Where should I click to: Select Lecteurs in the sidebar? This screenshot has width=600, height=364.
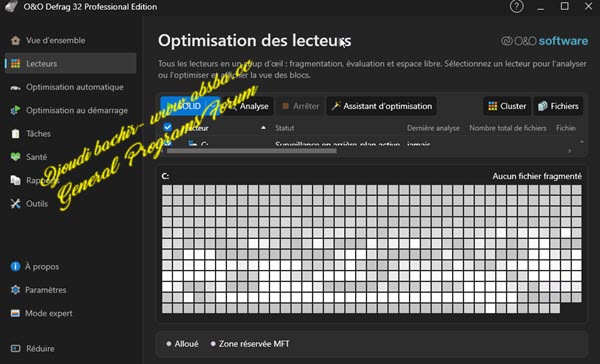click(70, 64)
